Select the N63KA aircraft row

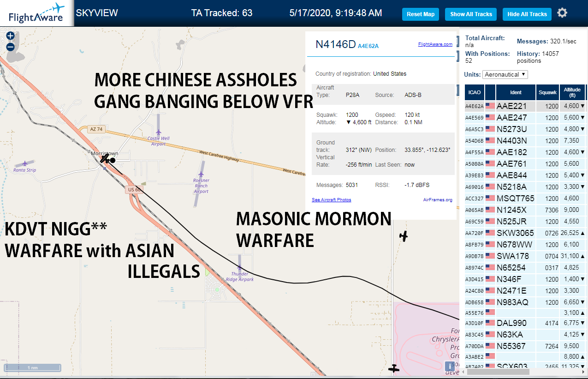tap(526, 335)
